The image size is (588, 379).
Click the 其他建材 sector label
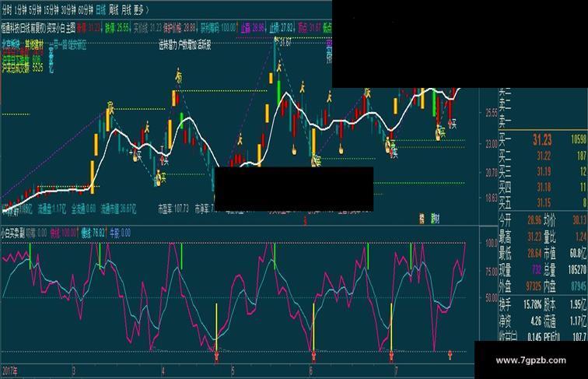(x=33, y=44)
